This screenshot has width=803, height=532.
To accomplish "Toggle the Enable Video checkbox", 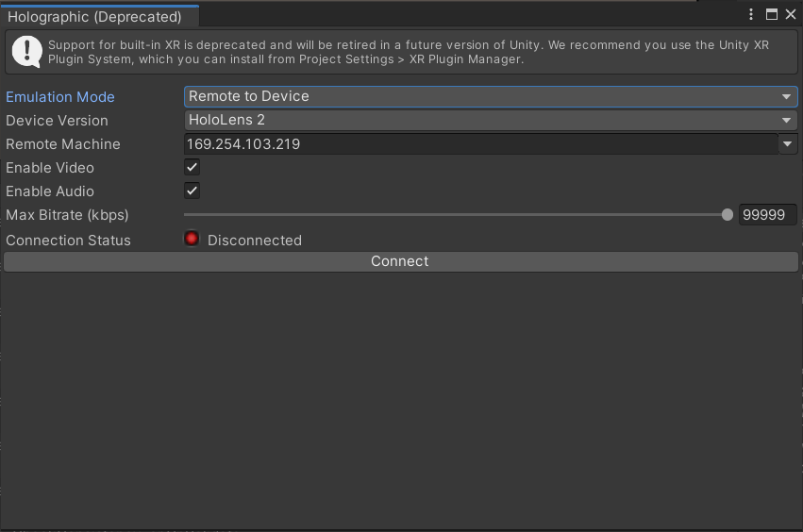I will [x=192, y=167].
